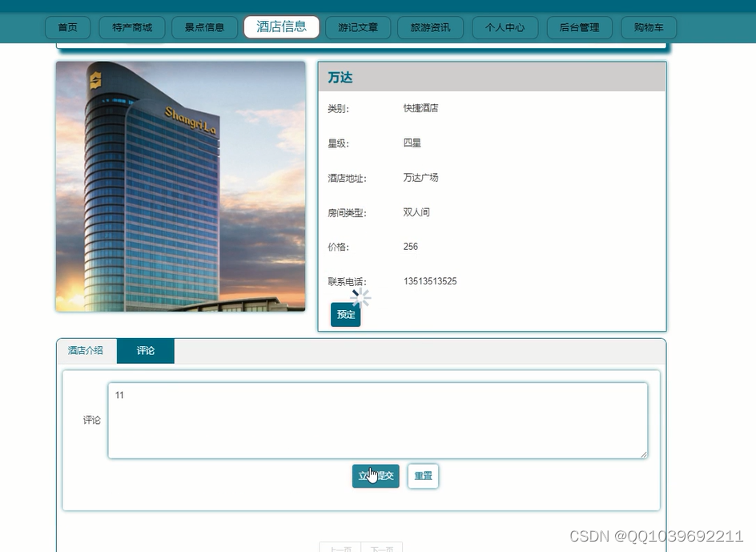Select the 酒店信息 navigation tab
The height and width of the screenshot is (552, 756).
pyautogui.click(x=282, y=26)
